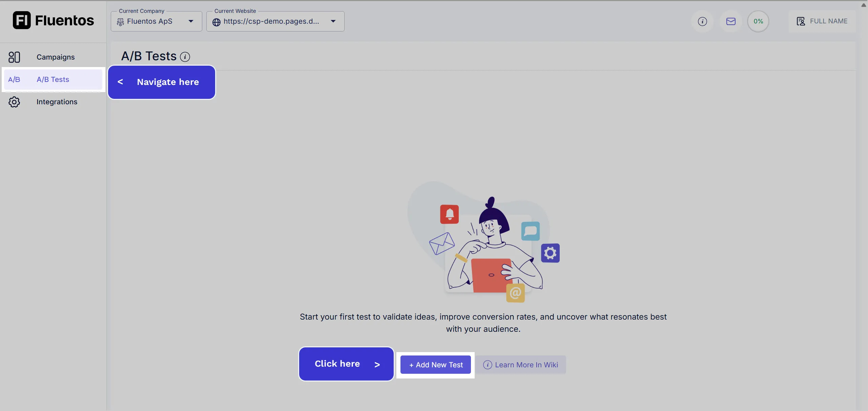868x411 pixels.
Task: Click the info icon on Learn More In Wiki
Action: (x=488, y=365)
